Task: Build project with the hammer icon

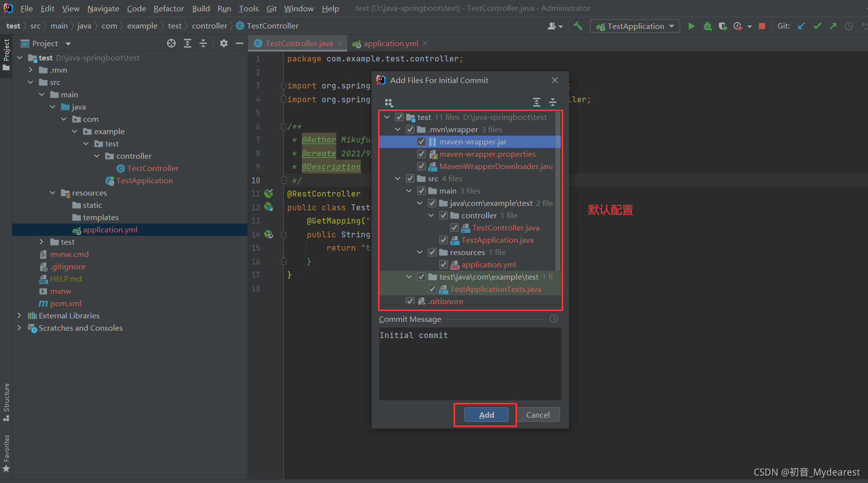Action: [578, 26]
